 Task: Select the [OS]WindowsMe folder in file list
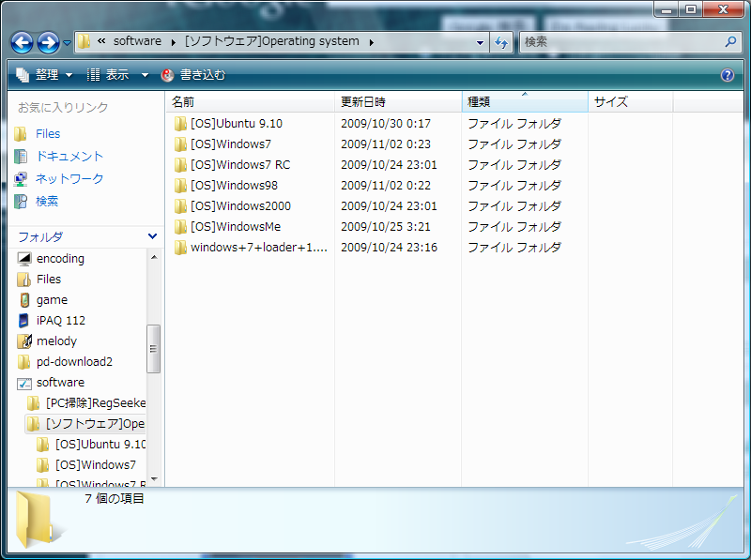[x=236, y=226]
